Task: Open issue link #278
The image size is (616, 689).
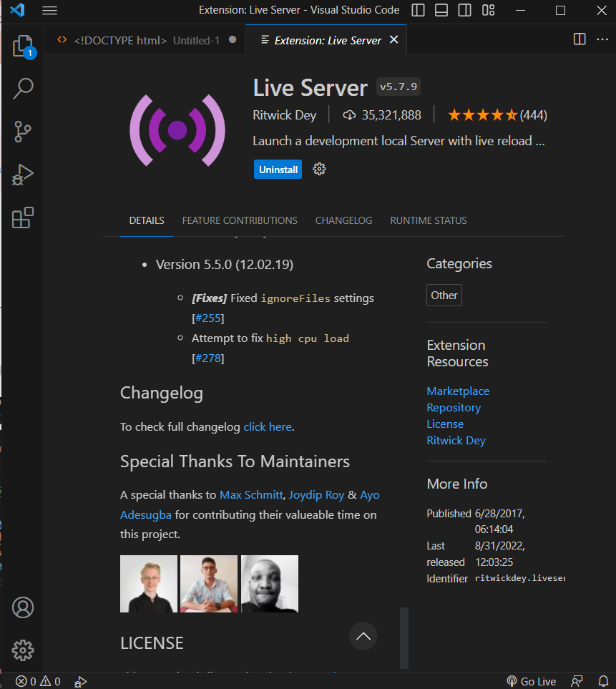Action: (207, 358)
